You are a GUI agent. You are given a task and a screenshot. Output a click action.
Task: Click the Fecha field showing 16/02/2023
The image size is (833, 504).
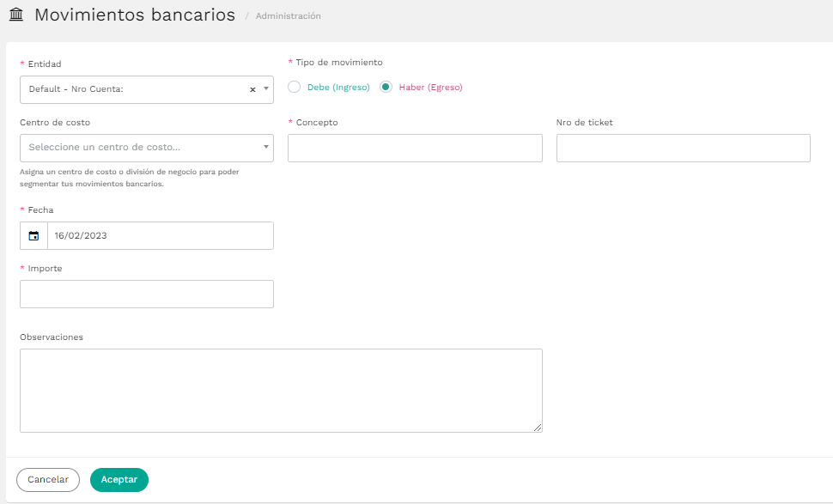point(161,236)
